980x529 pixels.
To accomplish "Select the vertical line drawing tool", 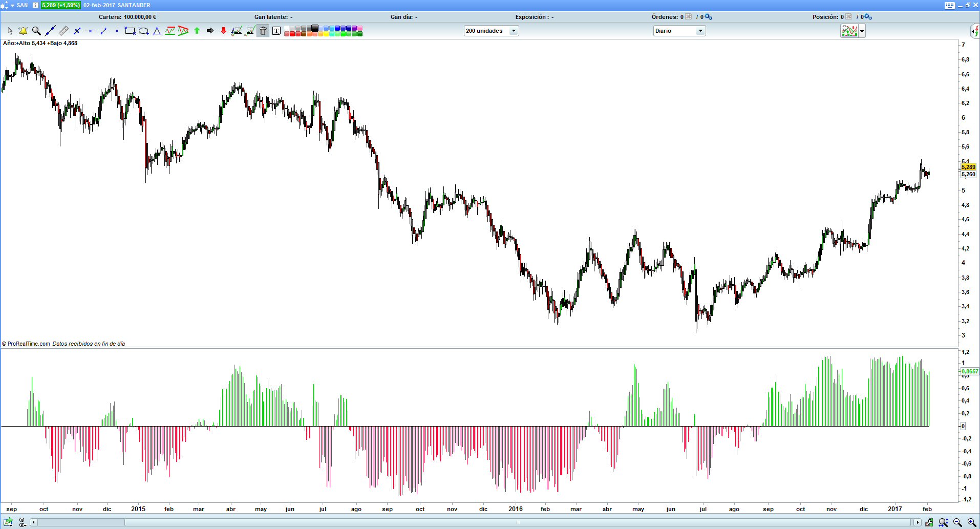I will click(x=117, y=31).
